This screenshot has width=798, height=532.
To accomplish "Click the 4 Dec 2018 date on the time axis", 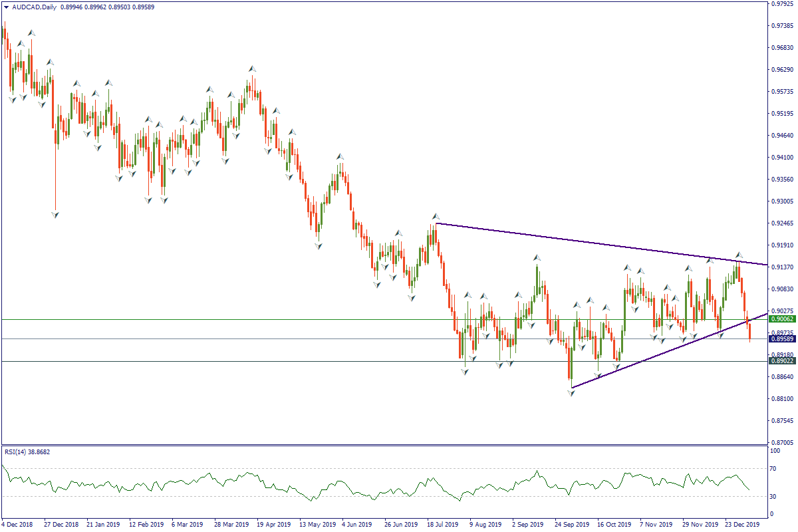I will (x=19, y=524).
